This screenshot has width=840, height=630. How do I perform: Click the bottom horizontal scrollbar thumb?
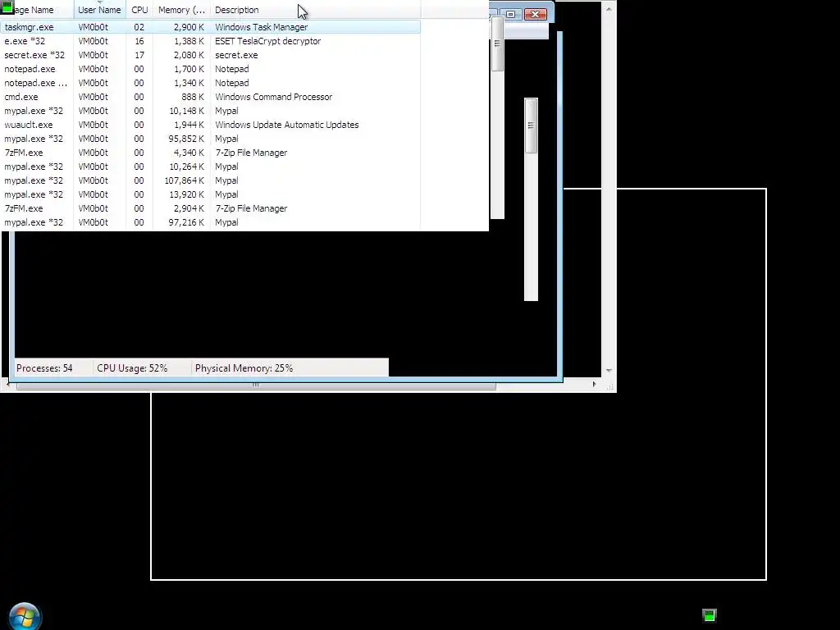(x=256, y=385)
